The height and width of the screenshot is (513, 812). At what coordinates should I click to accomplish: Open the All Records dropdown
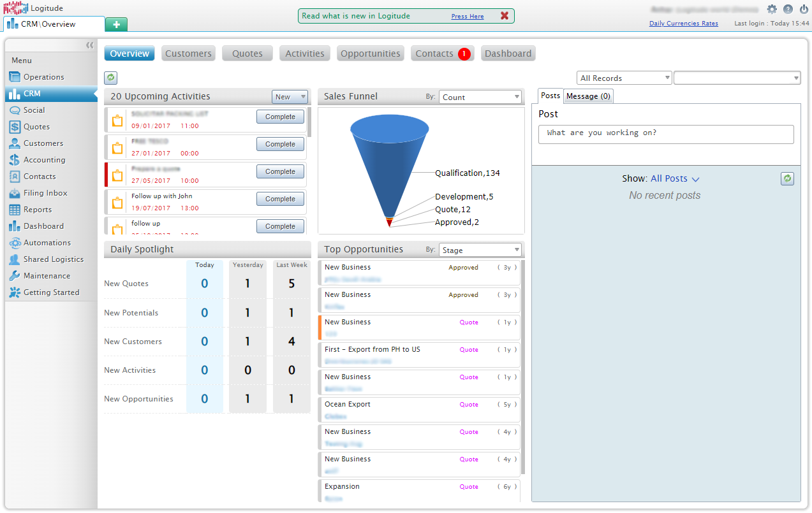[624, 78]
